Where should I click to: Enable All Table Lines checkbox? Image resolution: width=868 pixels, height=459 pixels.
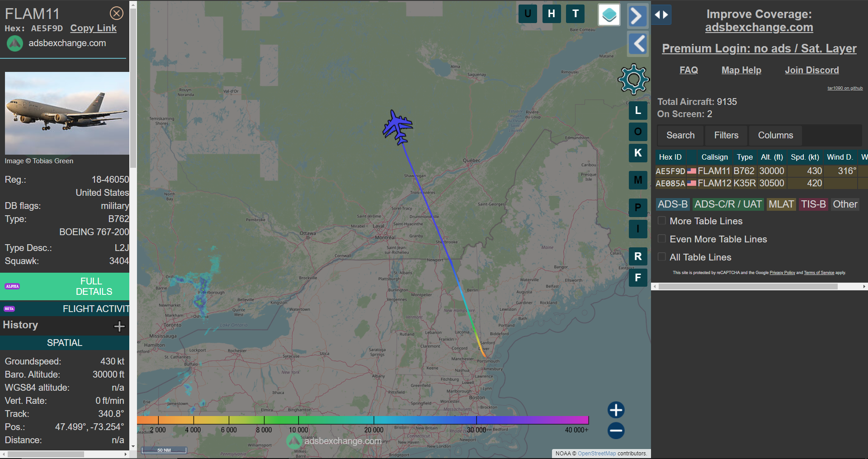[662, 257]
